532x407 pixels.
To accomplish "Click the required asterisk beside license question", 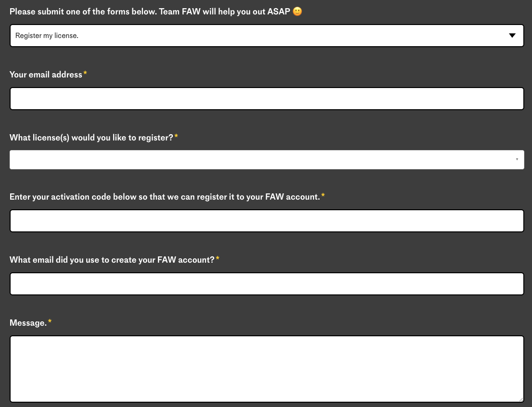I will tap(176, 136).
